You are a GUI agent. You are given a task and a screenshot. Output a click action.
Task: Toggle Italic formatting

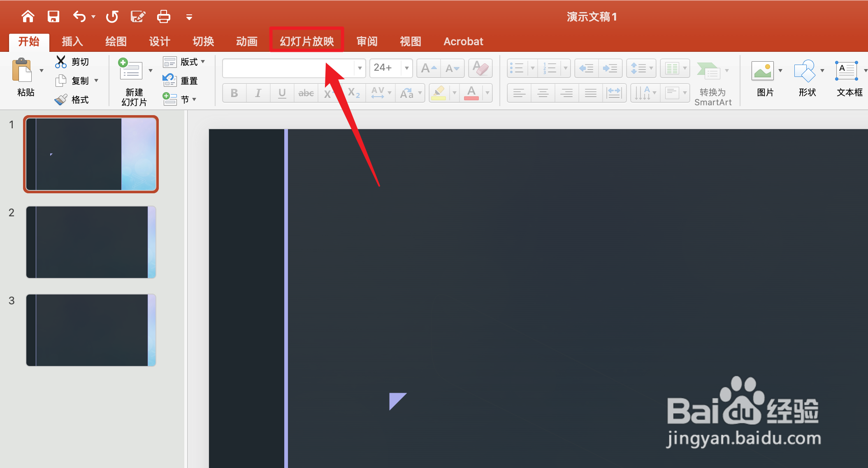tap(258, 93)
